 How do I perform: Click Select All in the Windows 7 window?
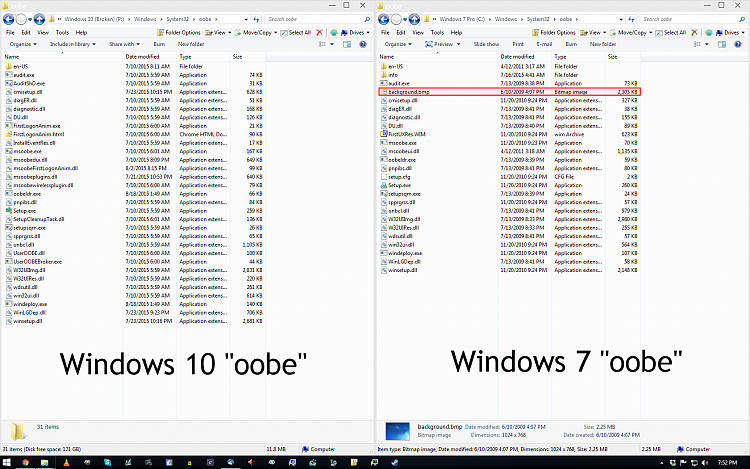[671, 33]
